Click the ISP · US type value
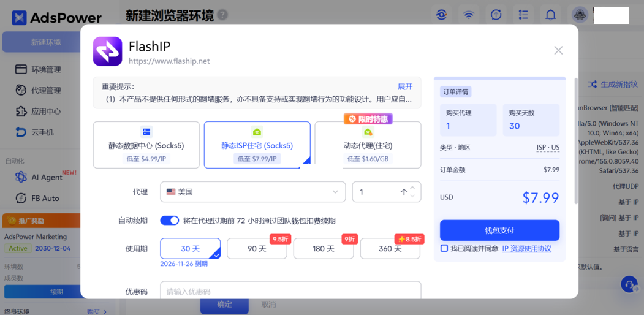Screen dimensions: 644x315 tap(548, 148)
